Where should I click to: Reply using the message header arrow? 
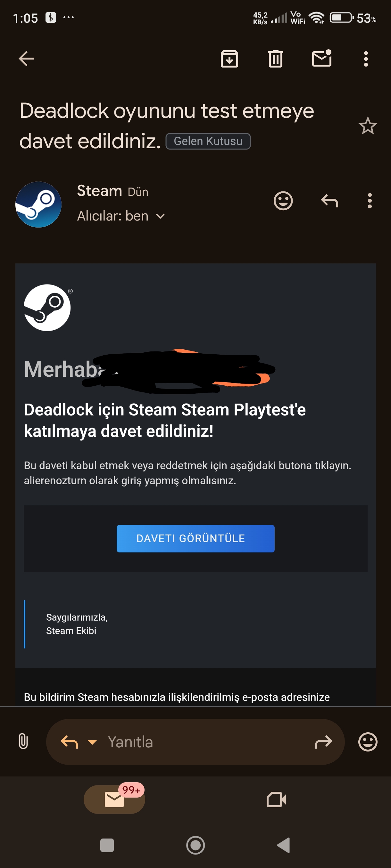(329, 201)
